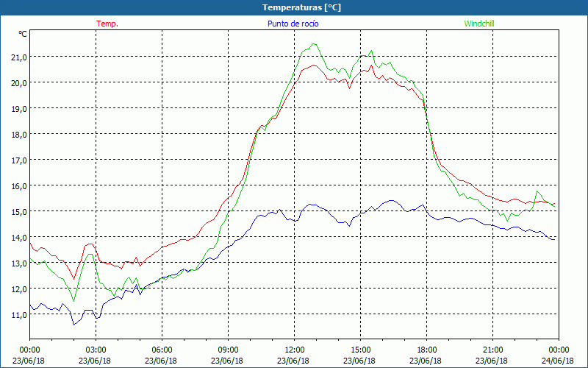This screenshot has width=588, height=368.
Task: Click the 03:00 time label
Action: pyautogui.click(x=96, y=350)
